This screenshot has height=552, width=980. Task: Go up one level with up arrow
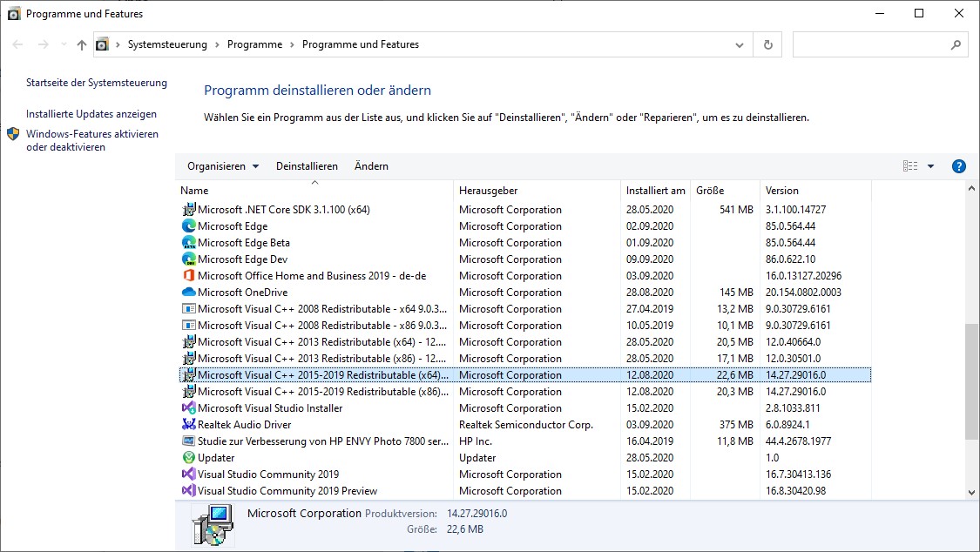click(82, 45)
